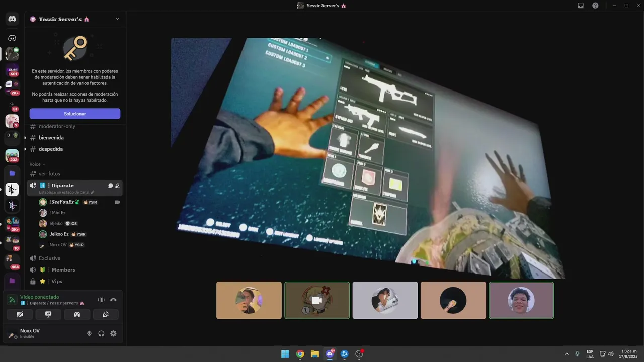The width and height of the screenshot is (644, 362).
Task: Open Windows Start menu
Action: coord(285,354)
